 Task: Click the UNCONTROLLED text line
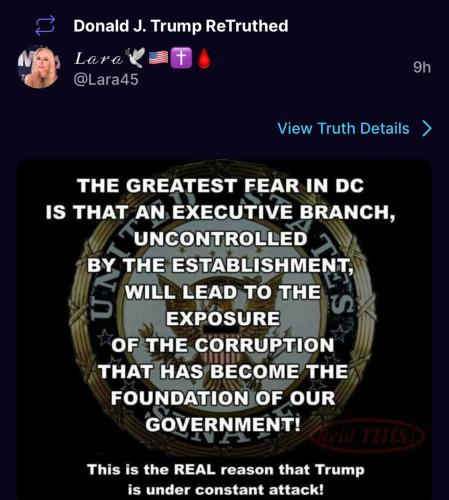(x=220, y=239)
